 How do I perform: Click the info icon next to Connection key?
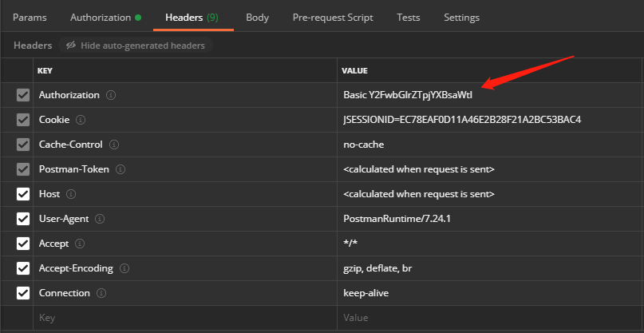[x=101, y=293]
